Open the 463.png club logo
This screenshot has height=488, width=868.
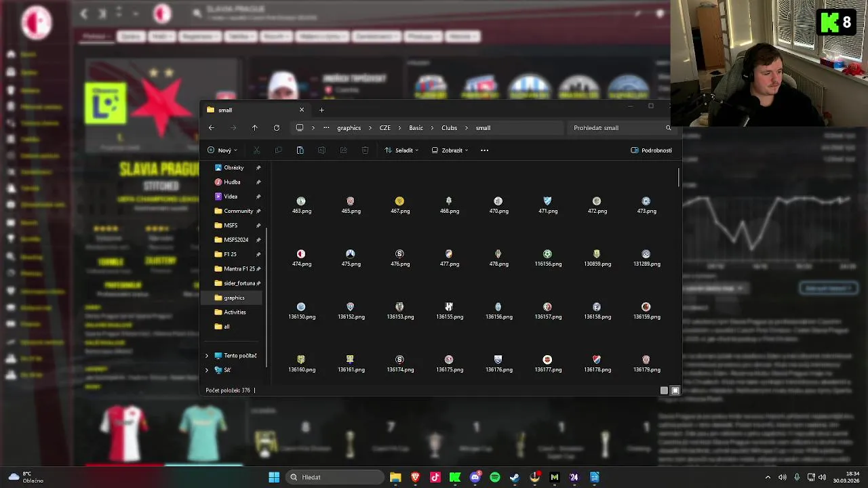(301, 201)
